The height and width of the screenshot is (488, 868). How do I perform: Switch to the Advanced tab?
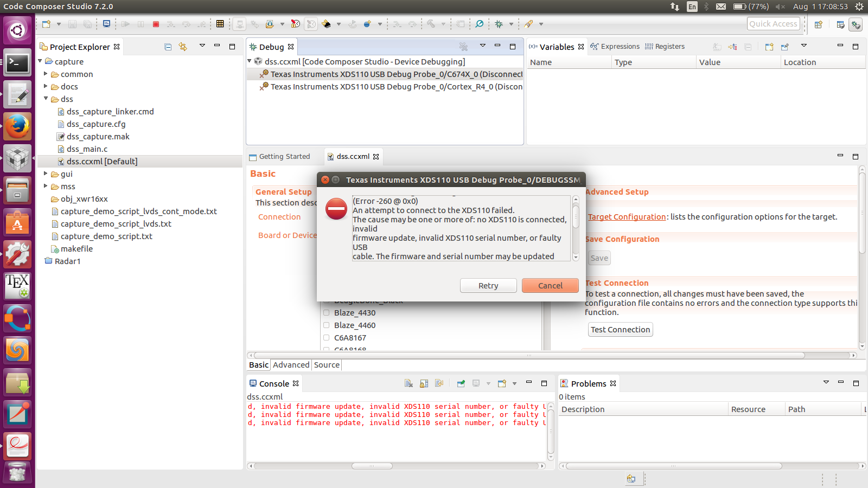291,365
